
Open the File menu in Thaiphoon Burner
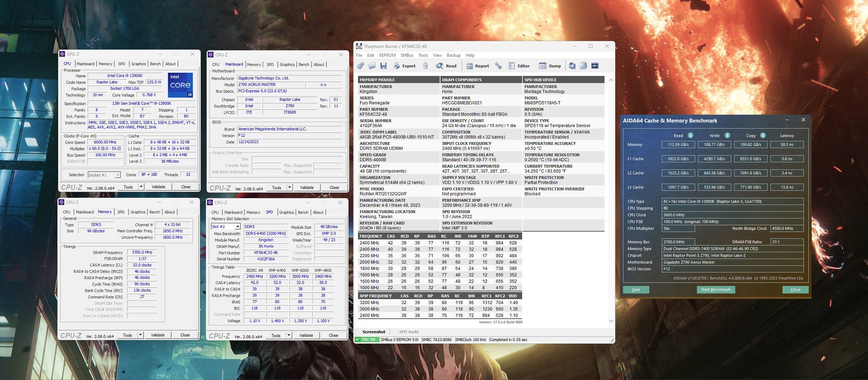point(359,55)
